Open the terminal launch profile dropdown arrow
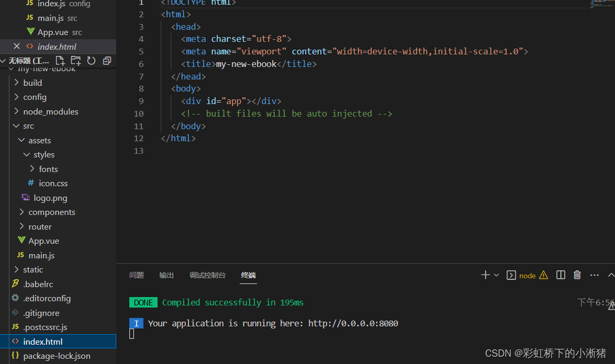This screenshot has width=615, height=364. [x=496, y=275]
